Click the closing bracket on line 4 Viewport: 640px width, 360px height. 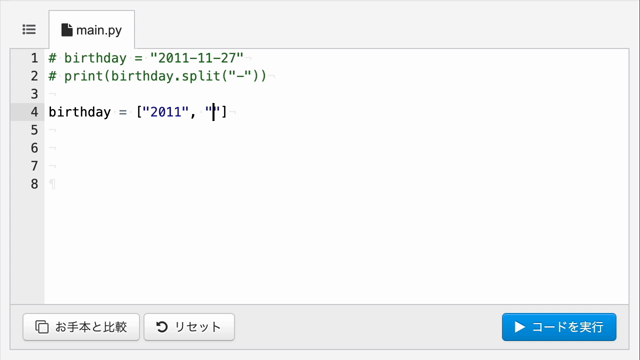point(224,112)
